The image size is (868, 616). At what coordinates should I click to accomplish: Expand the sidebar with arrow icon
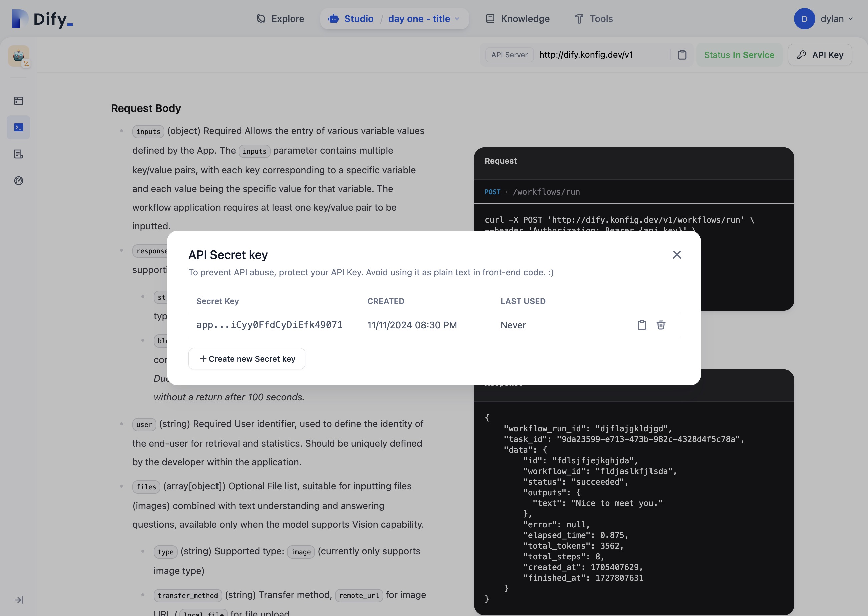(x=19, y=600)
